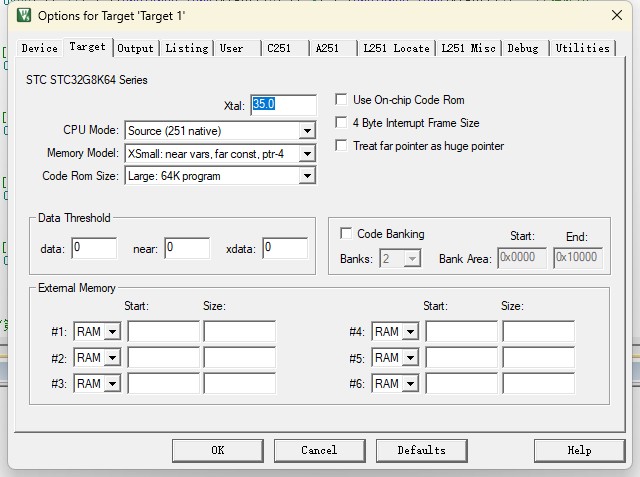
Task: Toggle 4 Byte Interrupt Frame Size checkbox
Action: click(341, 122)
